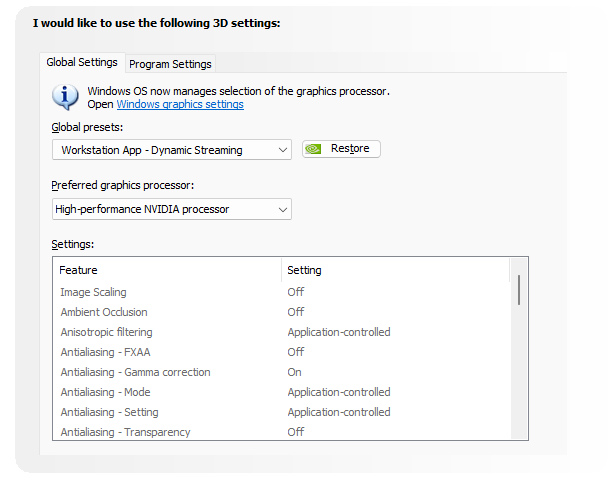
Task: Click the blue information icon
Action: pos(65,96)
